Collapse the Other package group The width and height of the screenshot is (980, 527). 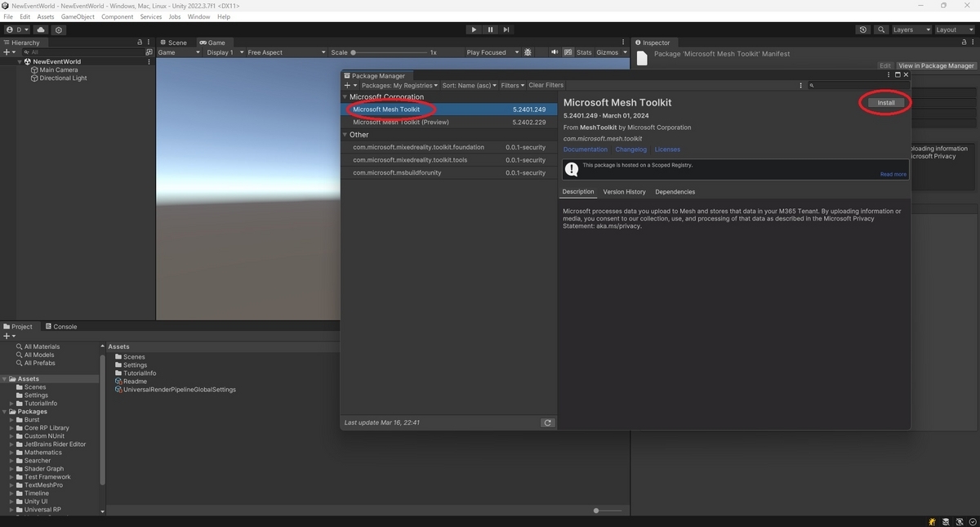pos(345,135)
